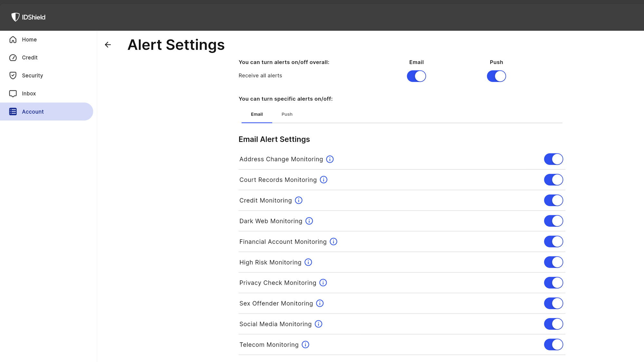The height and width of the screenshot is (362, 644).
Task: Open info icon for Address Change Monitoring
Action: coord(330,159)
